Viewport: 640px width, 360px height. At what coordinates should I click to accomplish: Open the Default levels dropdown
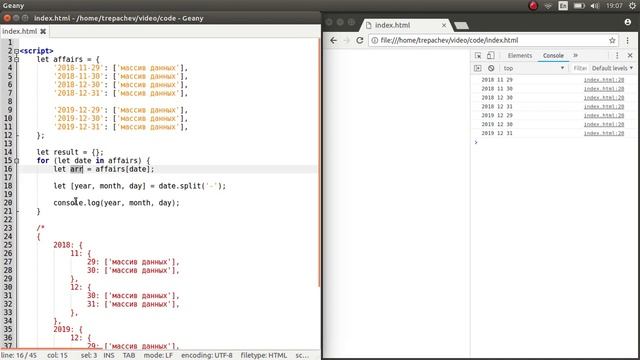coord(612,68)
